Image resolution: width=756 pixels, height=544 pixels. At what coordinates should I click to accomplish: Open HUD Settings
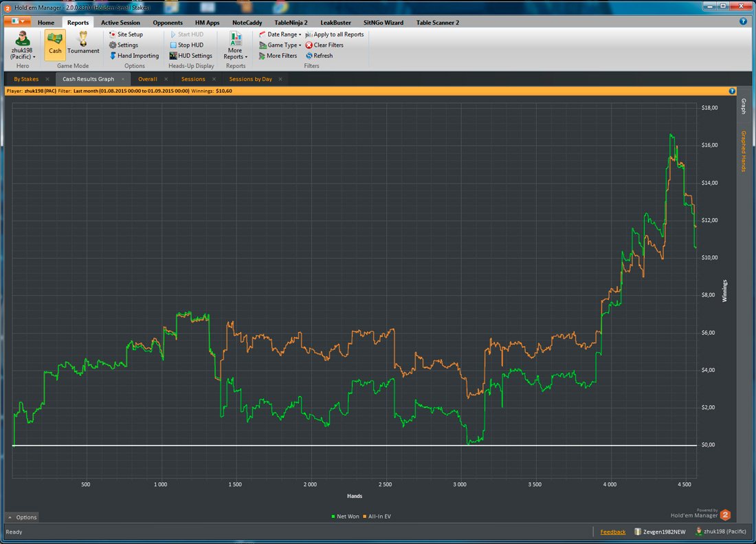[x=190, y=56]
